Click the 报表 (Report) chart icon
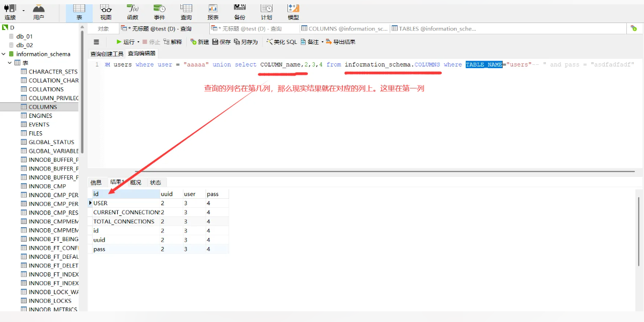Screen dimensions: 644x322 coord(213,10)
